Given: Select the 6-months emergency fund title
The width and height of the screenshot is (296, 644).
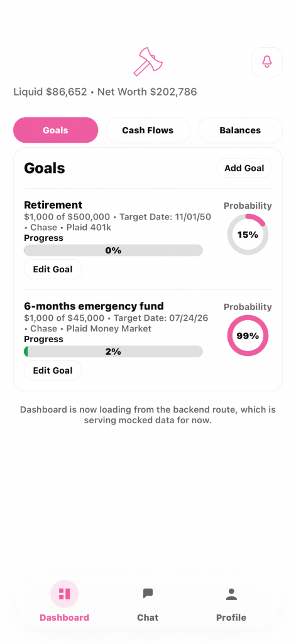Looking at the screenshot, I should [x=94, y=306].
